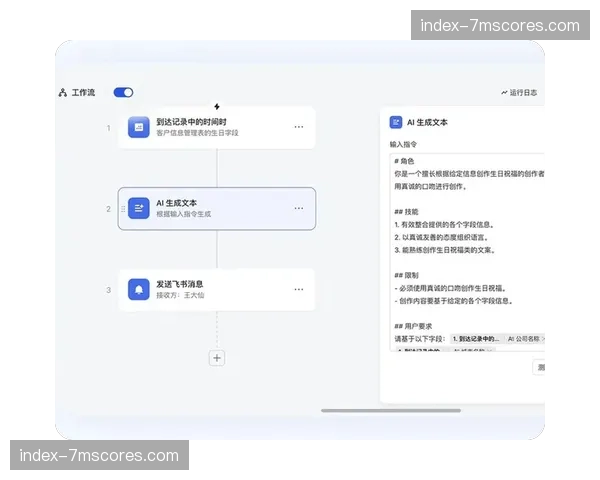Select the 到达记录中的时间时 trigger icon

pos(139,127)
